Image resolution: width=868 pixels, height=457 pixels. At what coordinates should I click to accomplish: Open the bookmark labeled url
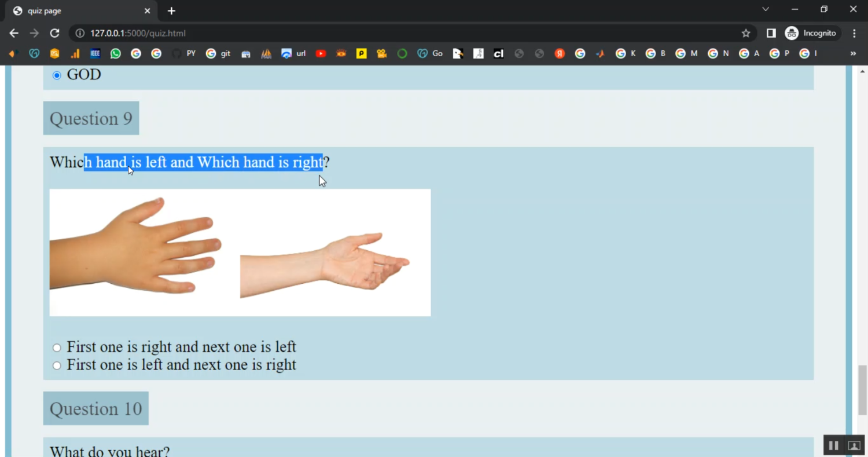tap(293, 53)
